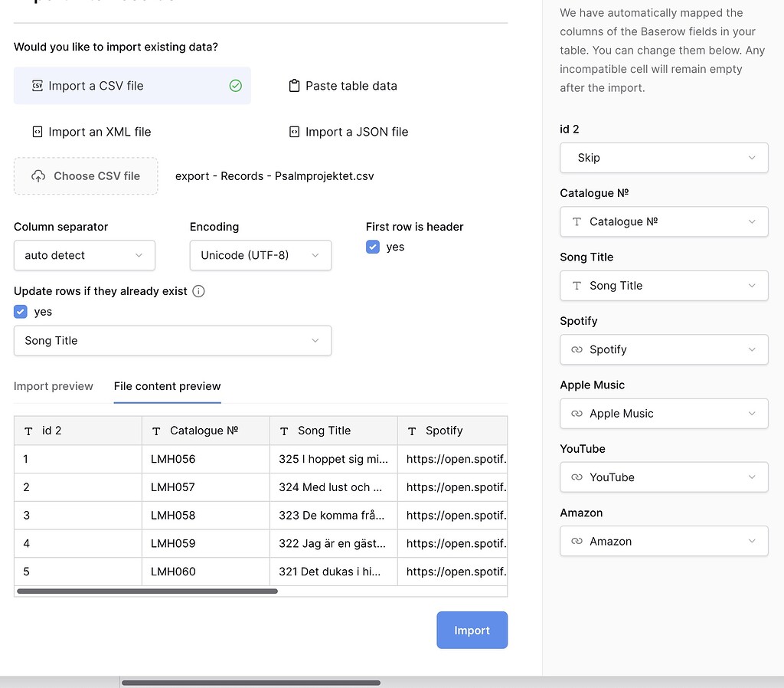Click the cloud upload icon in Choose CSV file
The height and width of the screenshot is (688, 784).
39,175
